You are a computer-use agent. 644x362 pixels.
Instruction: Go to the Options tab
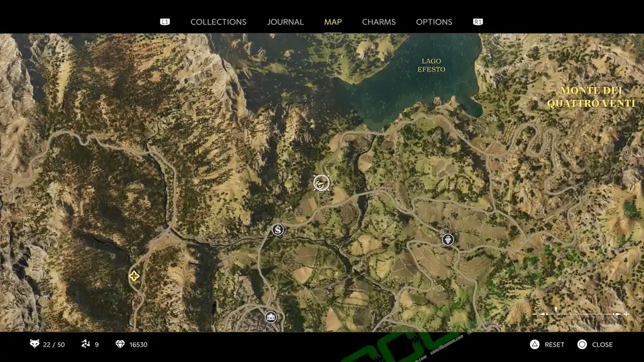(x=434, y=22)
